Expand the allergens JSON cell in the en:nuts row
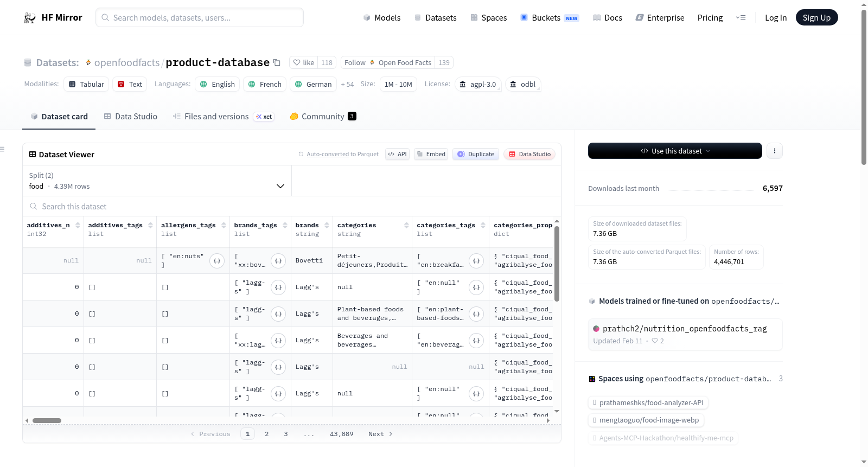 (x=217, y=261)
